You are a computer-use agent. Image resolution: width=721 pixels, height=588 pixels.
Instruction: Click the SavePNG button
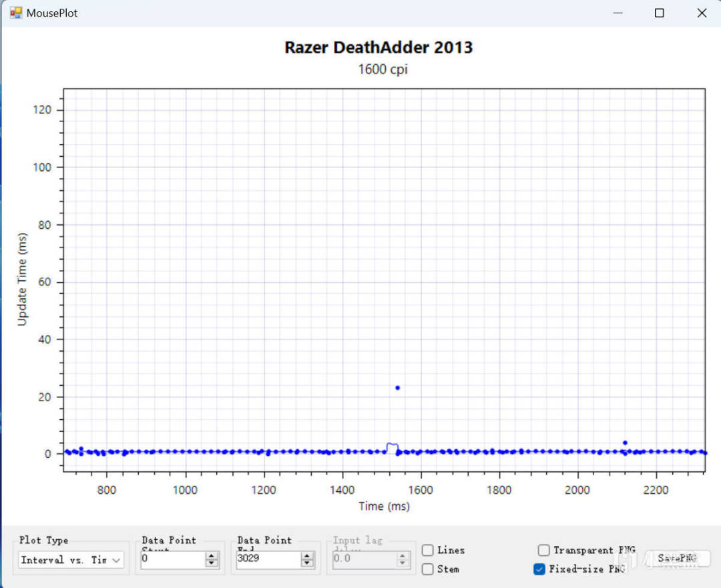677,558
